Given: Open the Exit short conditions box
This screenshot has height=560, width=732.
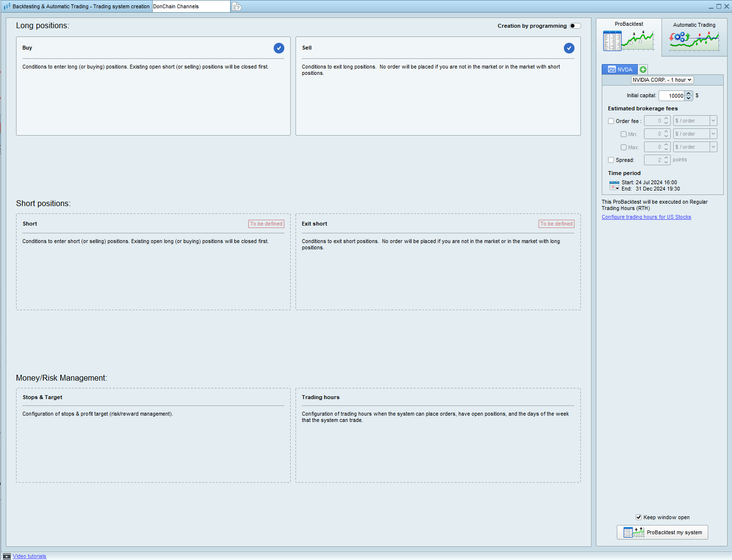Looking at the screenshot, I should (438, 262).
